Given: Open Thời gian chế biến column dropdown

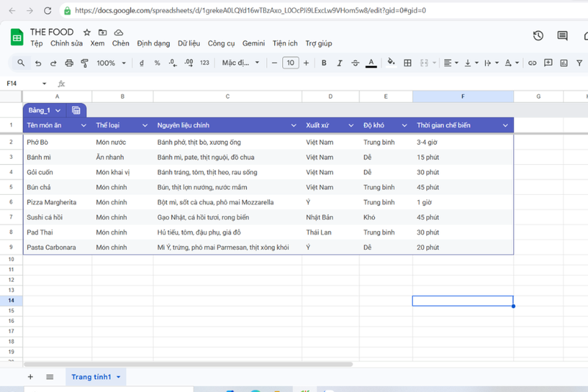Looking at the screenshot, I should tap(505, 125).
